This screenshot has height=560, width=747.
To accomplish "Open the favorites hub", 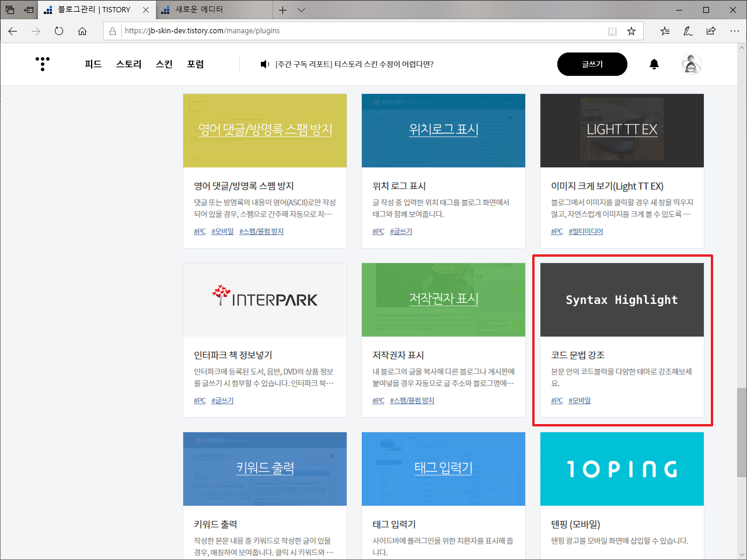I will click(665, 32).
